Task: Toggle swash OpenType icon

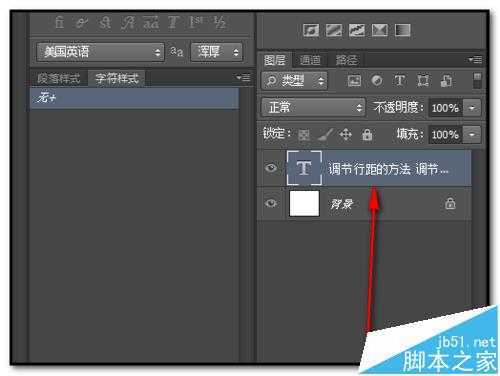Action: [x=128, y=23]
